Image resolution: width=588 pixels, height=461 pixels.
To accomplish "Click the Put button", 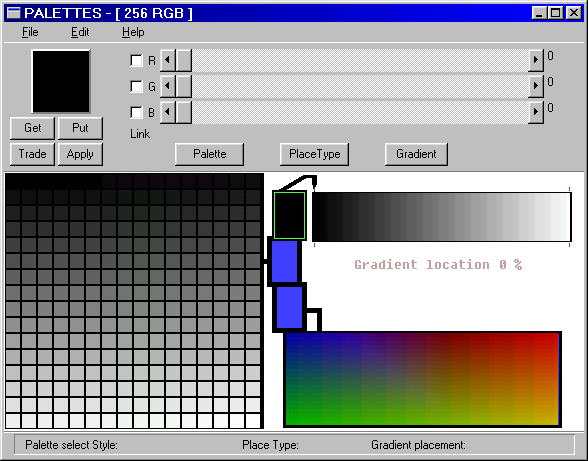I will (80, 128).
